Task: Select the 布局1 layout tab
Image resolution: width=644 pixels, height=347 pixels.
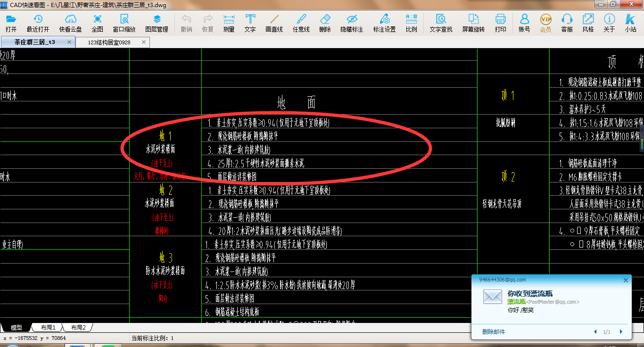Action: click(x=48, y=327)
